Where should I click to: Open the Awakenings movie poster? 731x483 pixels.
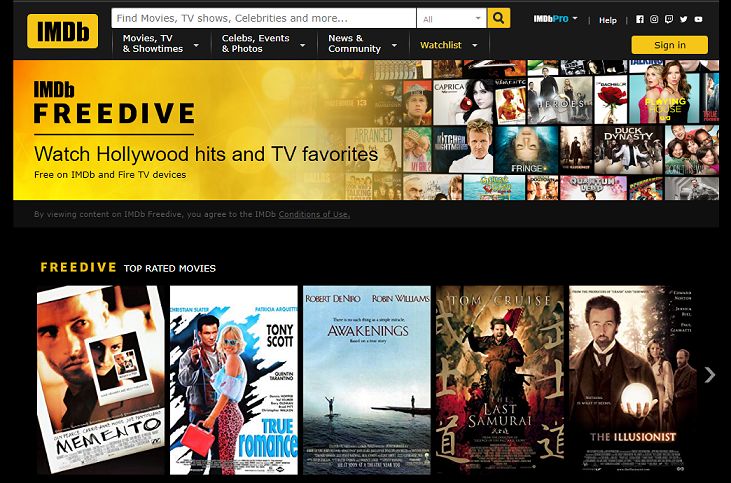click(367, 380)
